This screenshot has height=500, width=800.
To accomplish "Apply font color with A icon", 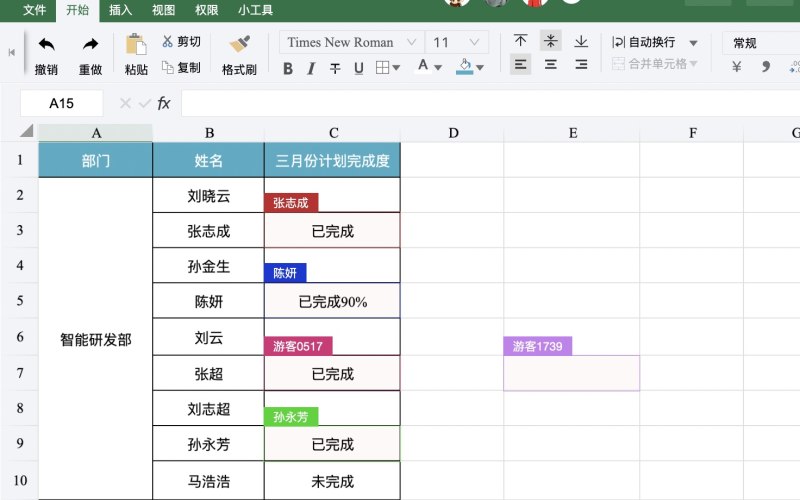I will pyautogui.click(x=423, y=66).
